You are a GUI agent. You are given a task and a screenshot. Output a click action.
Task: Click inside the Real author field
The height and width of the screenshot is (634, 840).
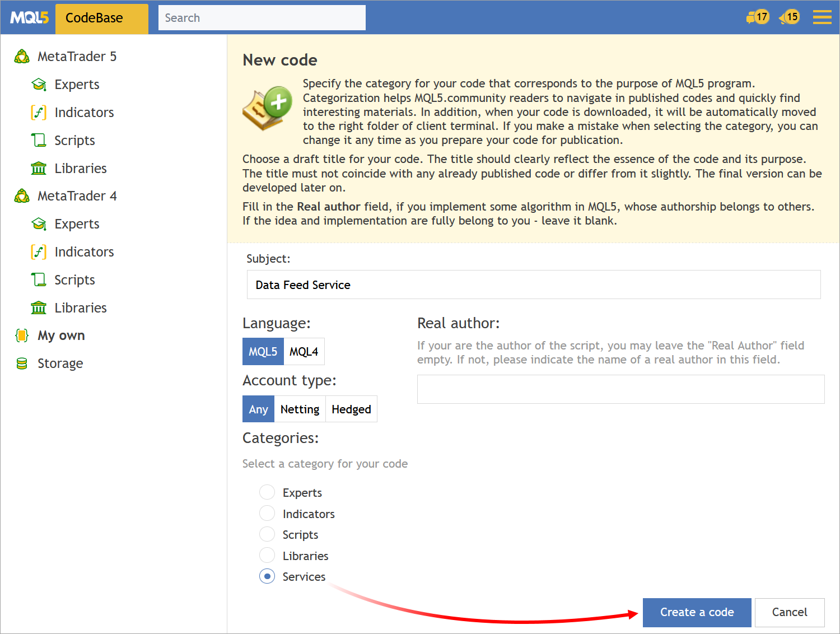click(x=620, y=389)
